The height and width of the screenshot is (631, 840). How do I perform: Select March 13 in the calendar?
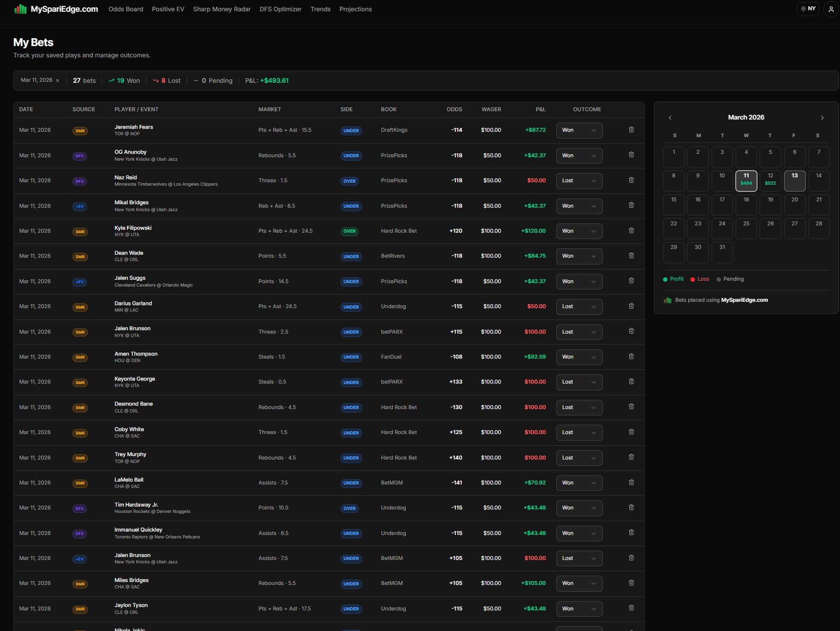[x=794, y=181]
